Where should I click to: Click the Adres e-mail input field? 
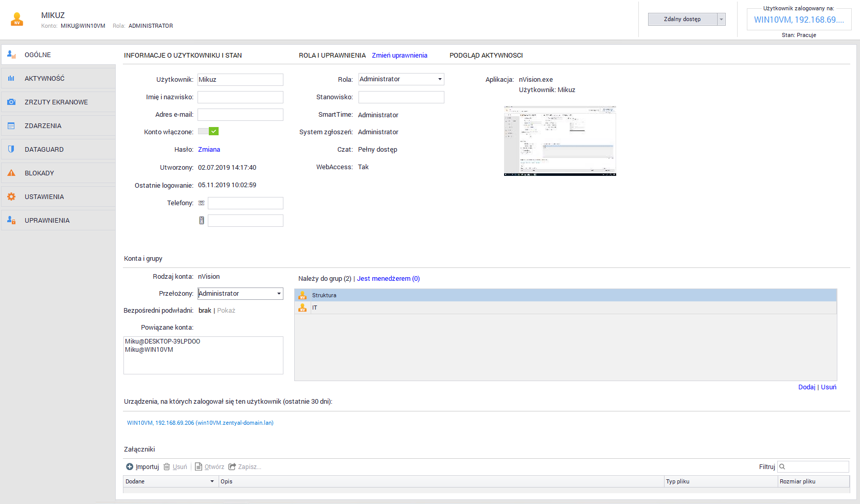point(240,115)
